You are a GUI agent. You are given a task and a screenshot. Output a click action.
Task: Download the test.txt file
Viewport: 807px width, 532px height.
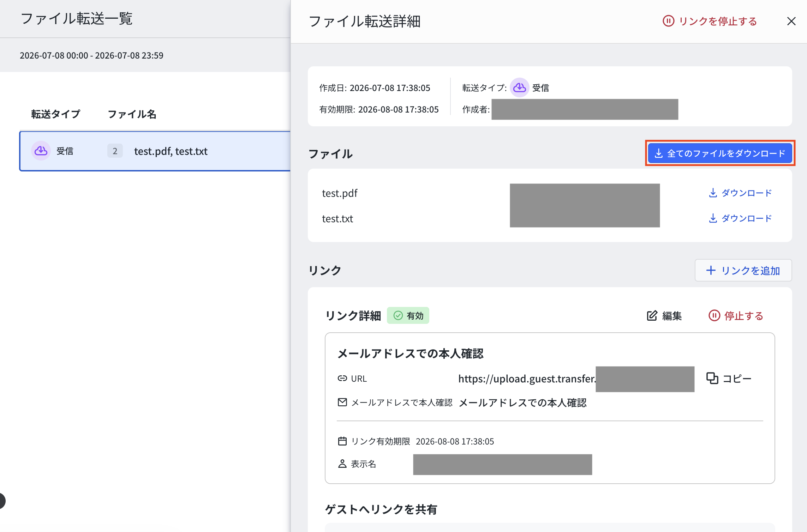click(x=740, y=218)
